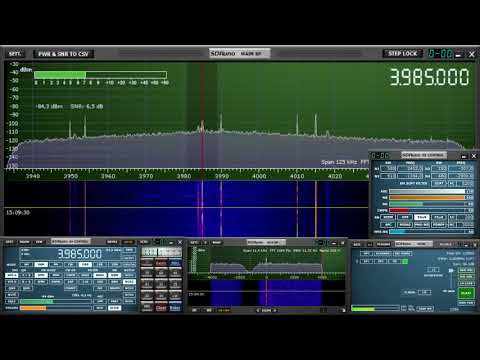Set AGC to FAST
480x360 pixels.
[115, 301]
